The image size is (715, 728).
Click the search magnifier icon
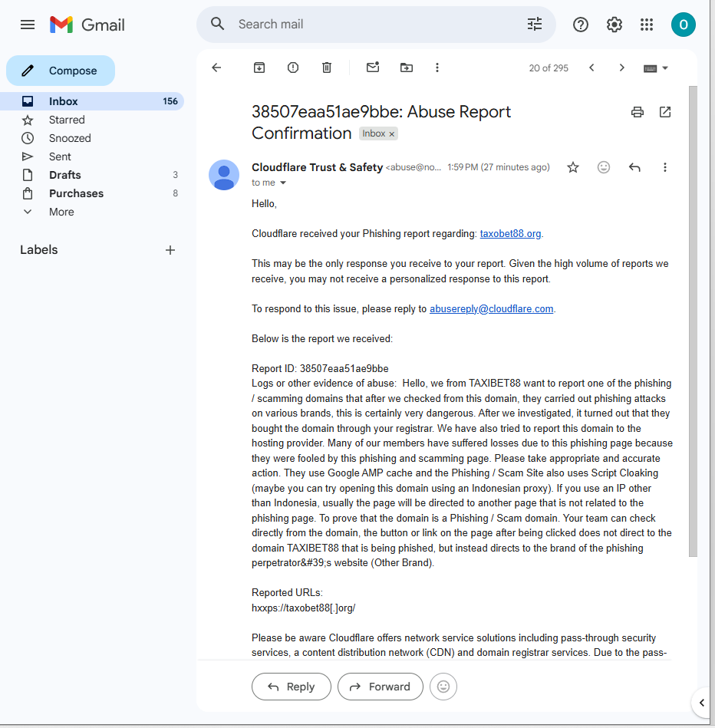pyautogui.click(x=217, y=24)
